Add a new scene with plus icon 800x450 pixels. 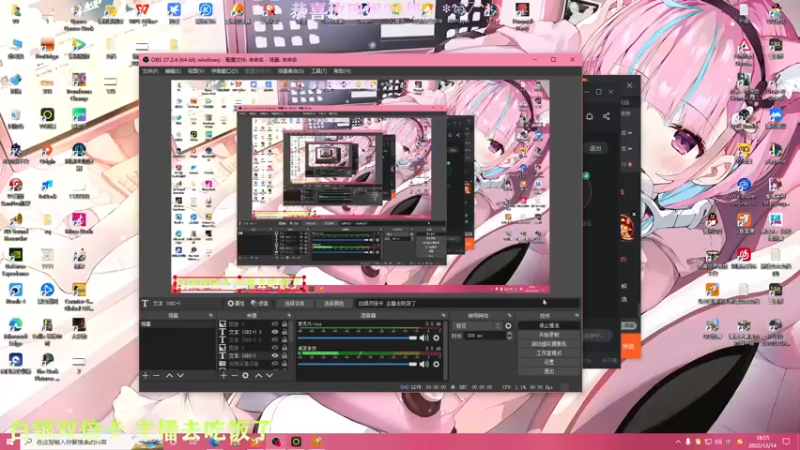(145, 376)
